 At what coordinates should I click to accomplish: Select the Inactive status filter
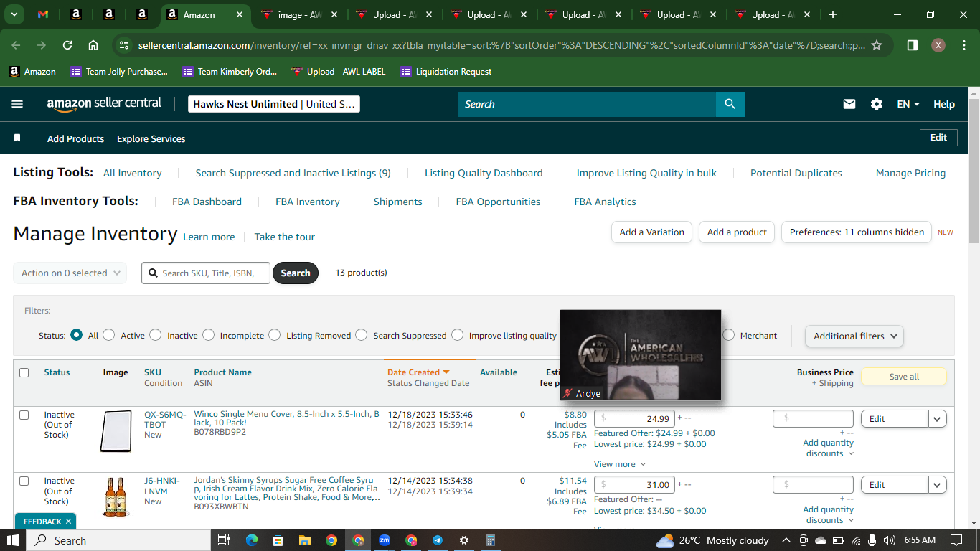pos(156,335)
